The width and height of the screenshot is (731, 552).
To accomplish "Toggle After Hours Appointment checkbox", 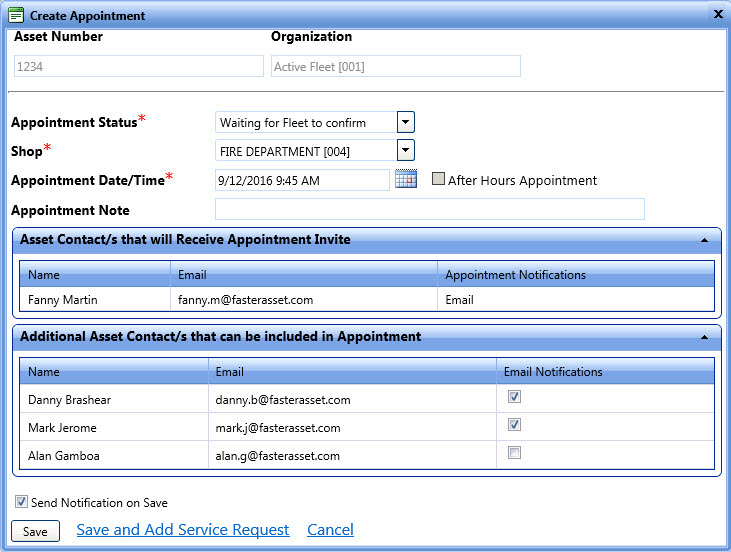I will click(x=438, y=179).
